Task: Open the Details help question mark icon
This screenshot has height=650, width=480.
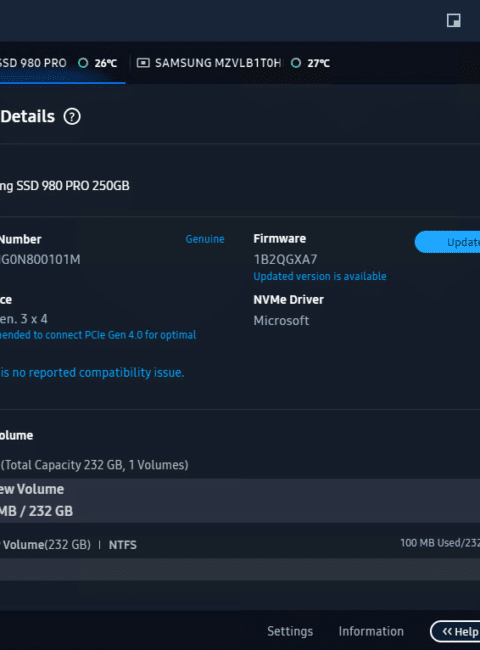Action: pyautogui.click(x=72, y=116)
